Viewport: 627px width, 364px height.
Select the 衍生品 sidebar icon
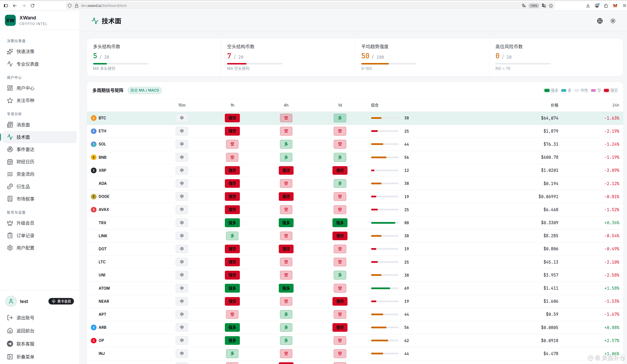pyautogui.click(x=10, y=187)
